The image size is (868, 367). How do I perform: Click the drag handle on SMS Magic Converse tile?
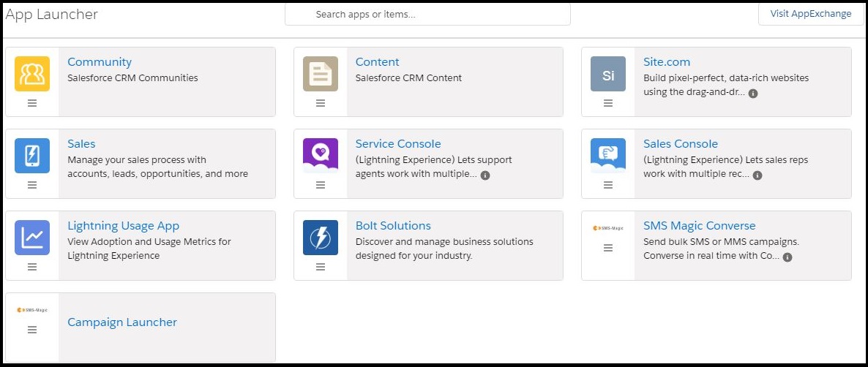[608, 248]
